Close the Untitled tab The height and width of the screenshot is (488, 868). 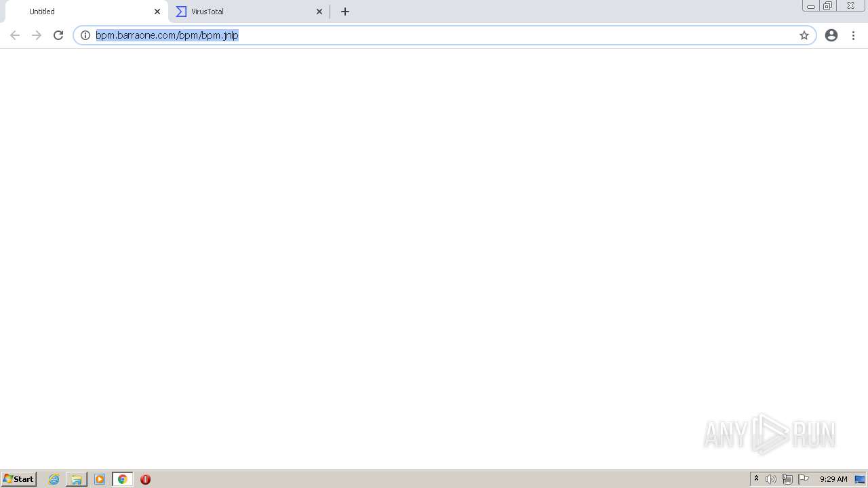click(157, 12)
